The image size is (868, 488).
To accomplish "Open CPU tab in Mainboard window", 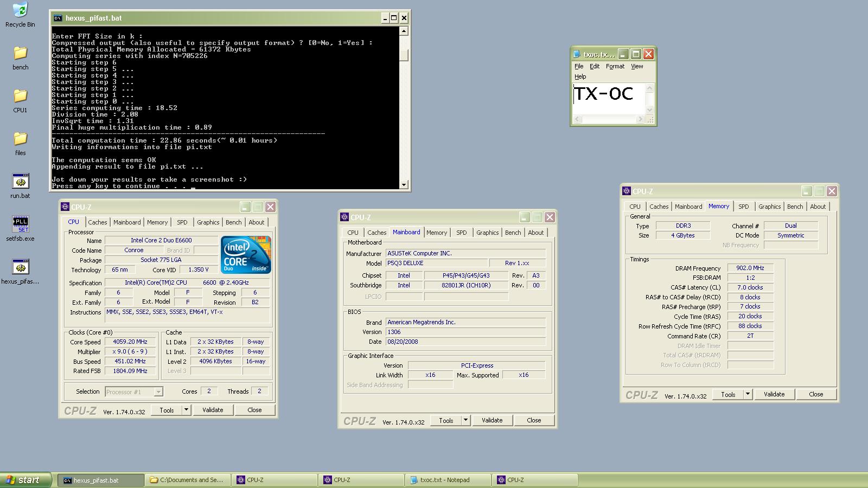I will 353,233.
